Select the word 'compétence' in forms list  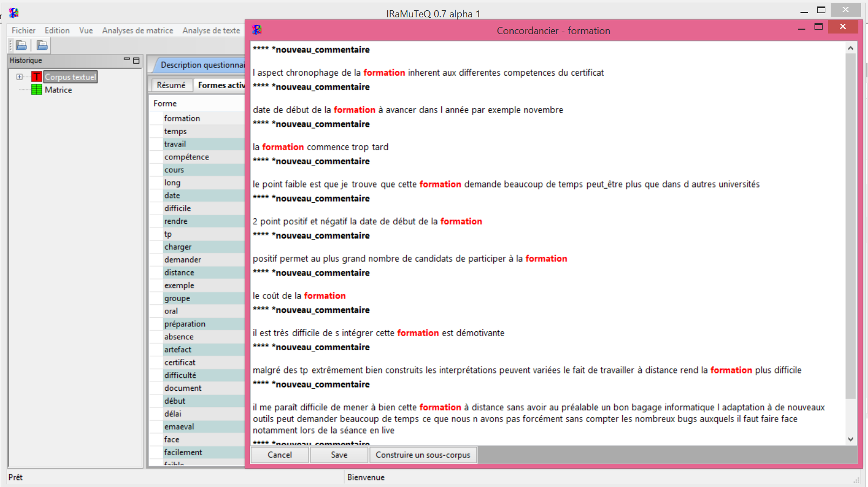coord(187,157)
